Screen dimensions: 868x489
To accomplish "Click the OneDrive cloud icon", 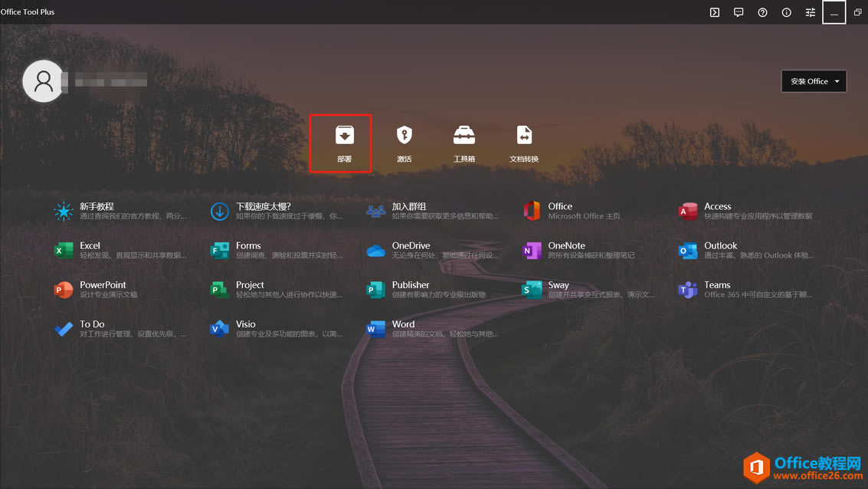I will 376,251.
